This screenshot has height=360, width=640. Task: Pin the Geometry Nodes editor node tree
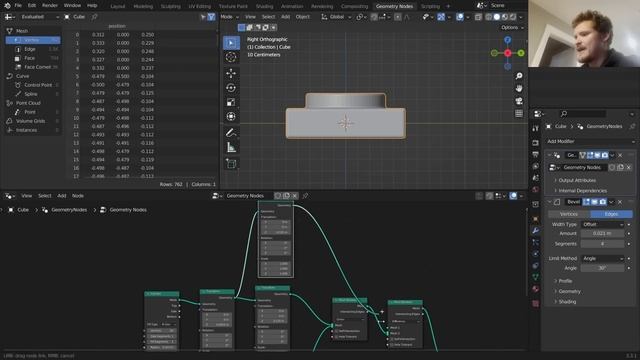[x=305, y=196]
